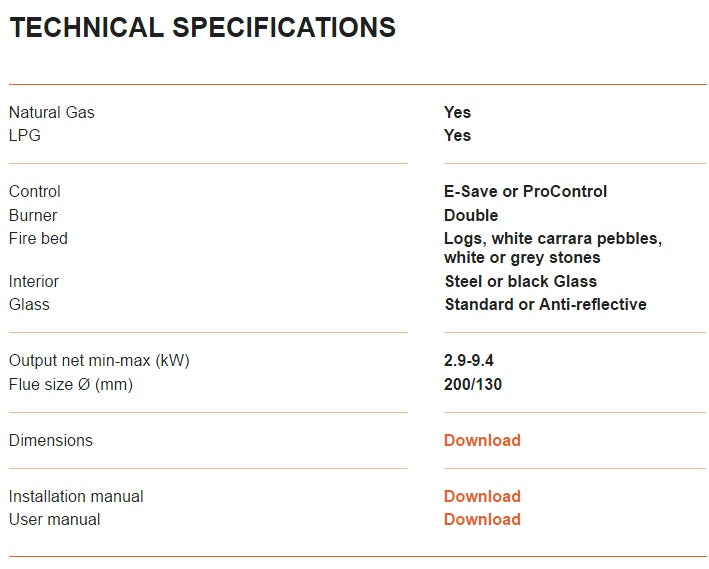Click the Double burner value
This screenshot has height=569, width=709.
[471, 215]
